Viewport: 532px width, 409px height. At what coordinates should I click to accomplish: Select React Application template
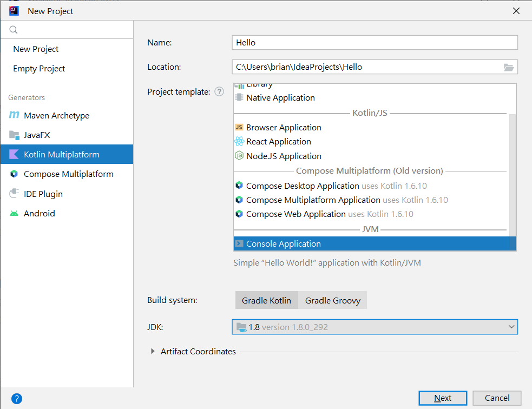(x=371, y=141)
